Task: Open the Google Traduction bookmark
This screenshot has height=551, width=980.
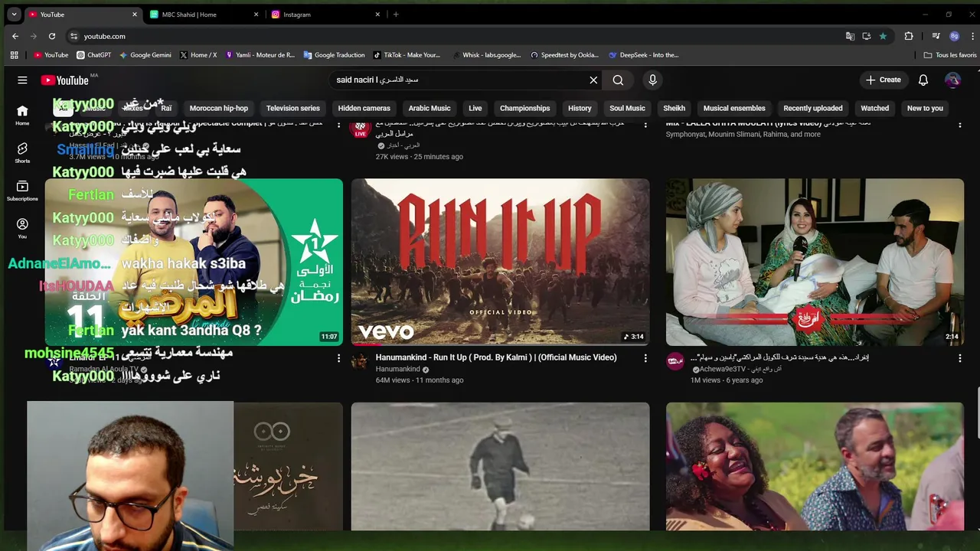Action: 334,55
